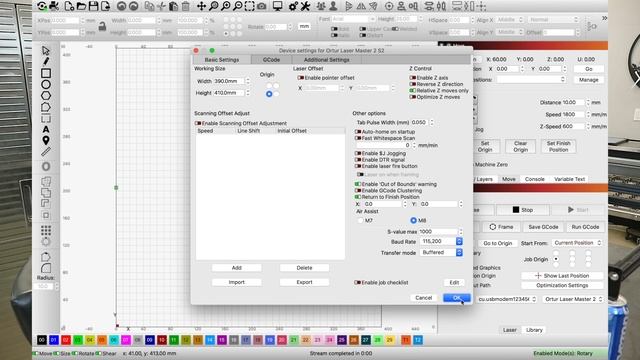The width and height of the screenshot is (640, 360).
Task: Open the Grid Array tool
Action: point(46,230)
